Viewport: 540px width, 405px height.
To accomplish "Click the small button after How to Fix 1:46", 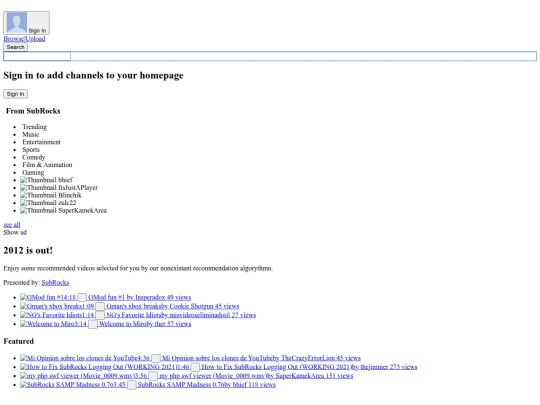I will click(195, 367).
